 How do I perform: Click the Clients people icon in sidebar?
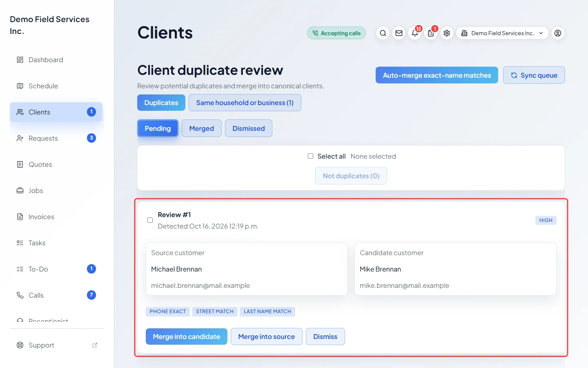(x=20, y=112)
